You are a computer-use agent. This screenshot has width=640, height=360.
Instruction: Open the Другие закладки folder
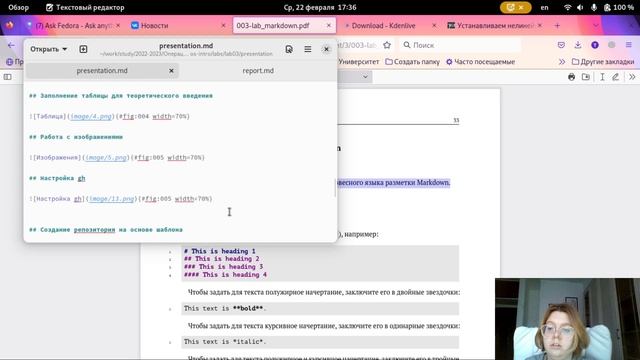point(603,62)
